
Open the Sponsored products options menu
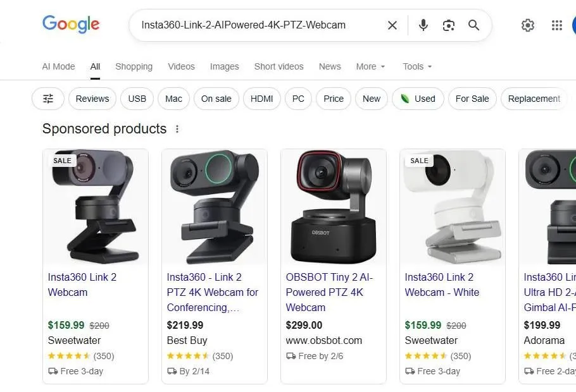177,128
